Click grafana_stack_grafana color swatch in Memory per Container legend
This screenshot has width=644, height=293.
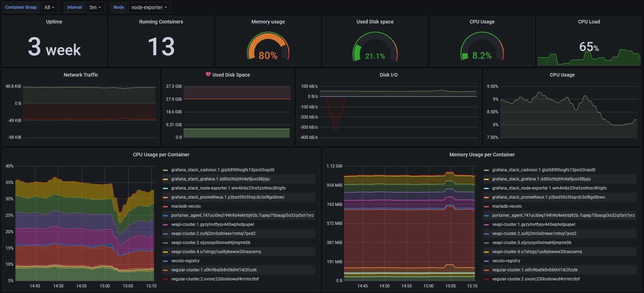pyautogui.click(x=486, y=179)
